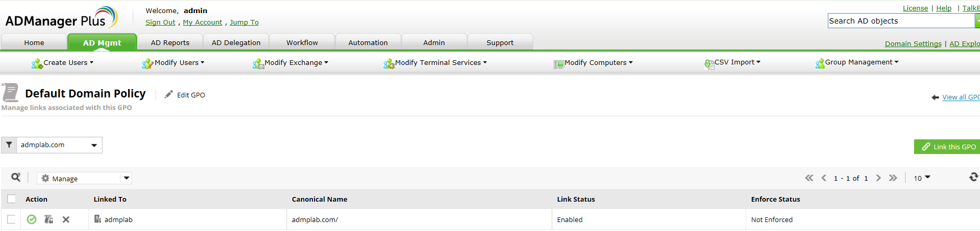The width and height of the screenshot is (980, 231).
Task: Open the AD Delegation tab
Action: click(236, 42)
